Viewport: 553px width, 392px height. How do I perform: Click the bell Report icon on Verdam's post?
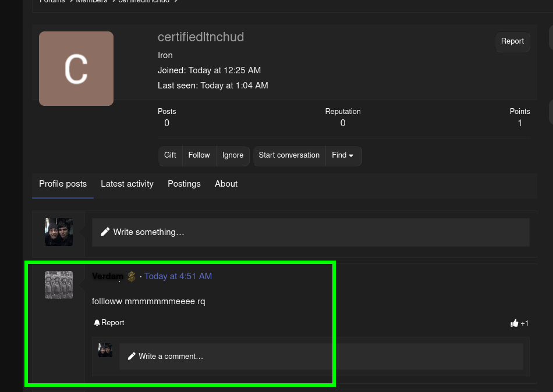pos(97,323)
